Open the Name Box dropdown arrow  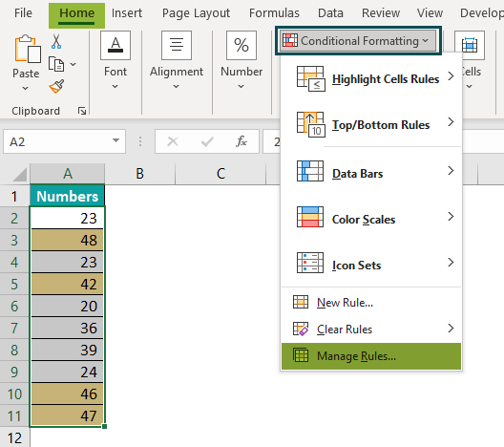pos(116,140)
